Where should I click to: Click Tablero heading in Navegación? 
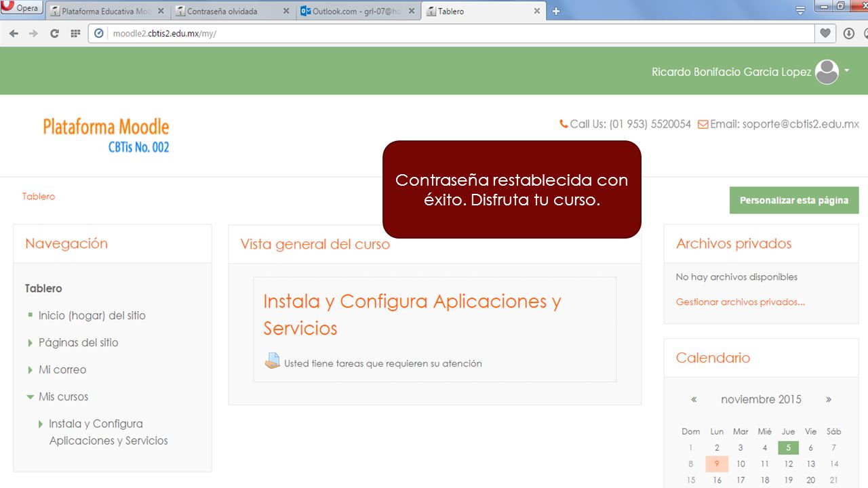coord(43,289)
